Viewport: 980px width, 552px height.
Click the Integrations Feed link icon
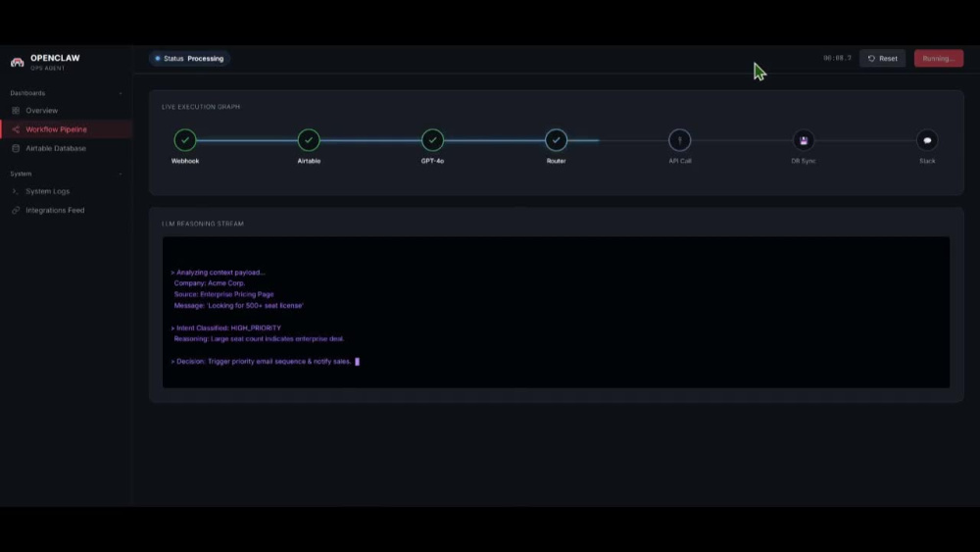tap(16, 210)
